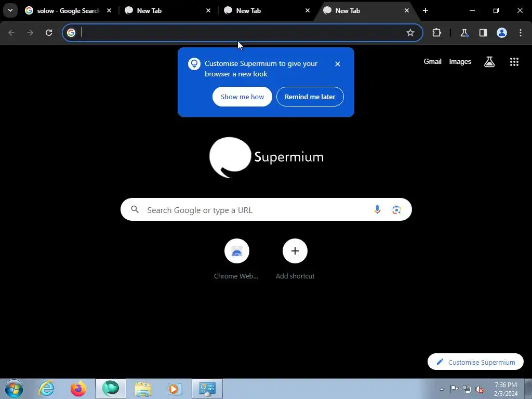The height and width of the screenshot is (399, 532).
Task: Click the Search Google or type a URL box
Action: click(x=266, y=210)
